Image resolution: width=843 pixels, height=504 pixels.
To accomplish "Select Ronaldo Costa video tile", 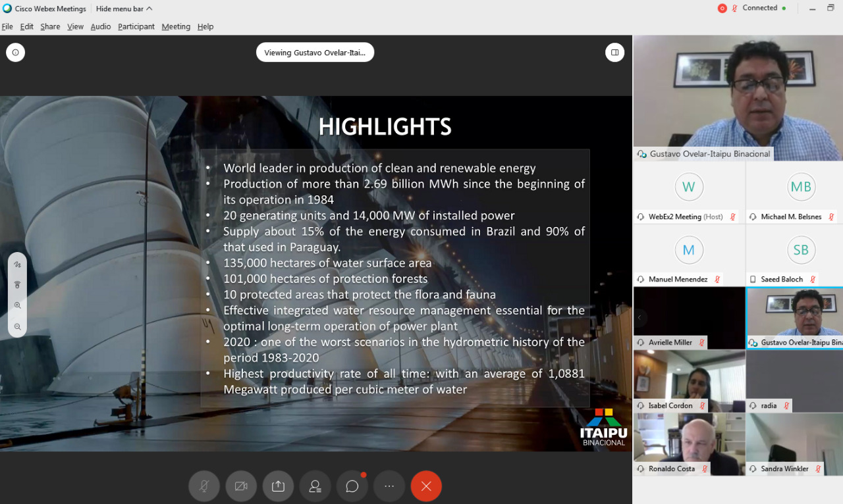I will tap(690, 444).
